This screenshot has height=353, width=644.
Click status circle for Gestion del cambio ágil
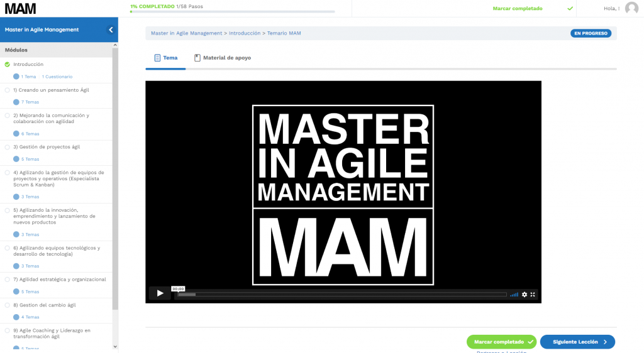point(8,305)
